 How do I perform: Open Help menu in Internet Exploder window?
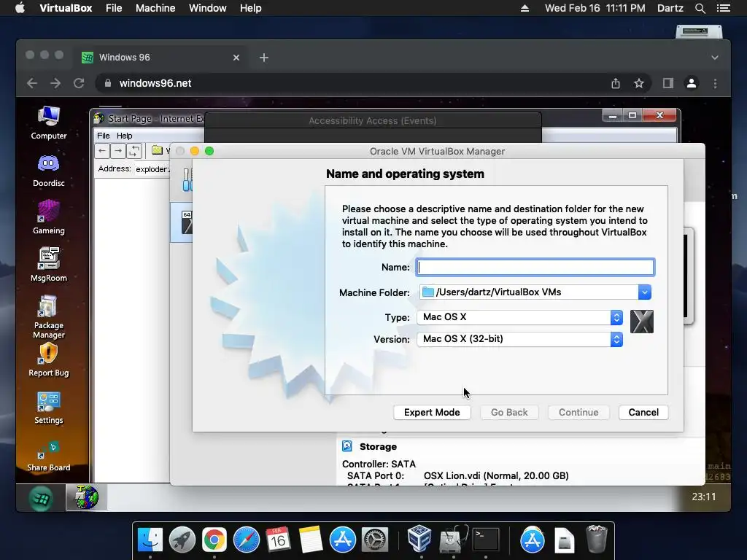point(124,136)
